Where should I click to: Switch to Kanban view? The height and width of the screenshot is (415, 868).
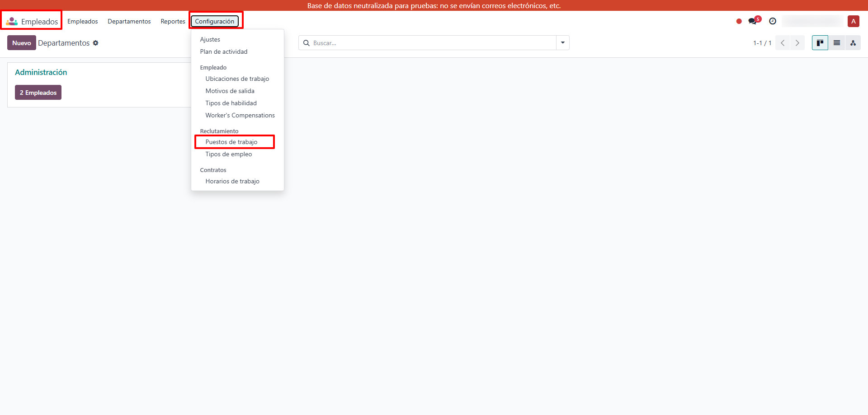[820, 43]
